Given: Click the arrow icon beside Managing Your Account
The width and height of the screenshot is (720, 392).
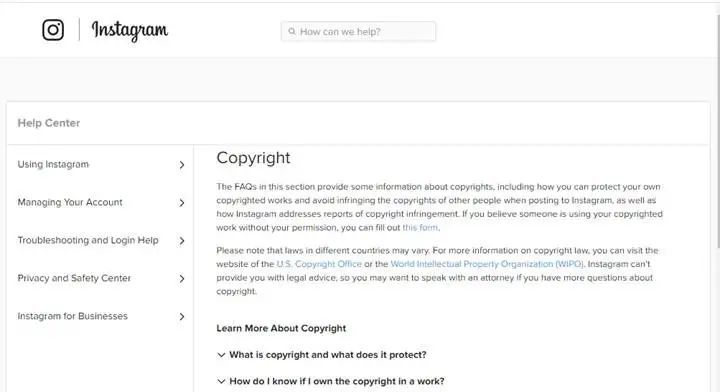Looking at the screenshot, I should (182, 203).
